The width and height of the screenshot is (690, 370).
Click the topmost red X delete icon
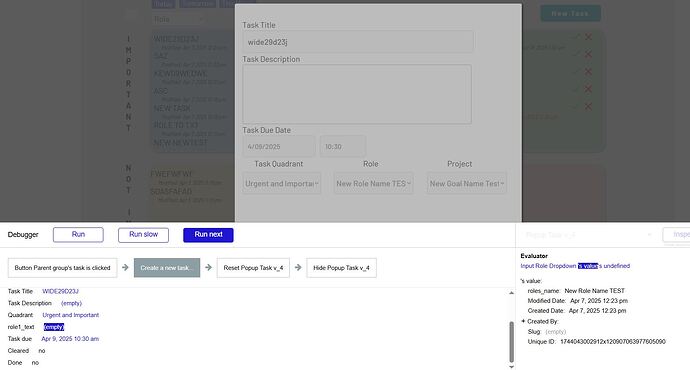[588, 37]
